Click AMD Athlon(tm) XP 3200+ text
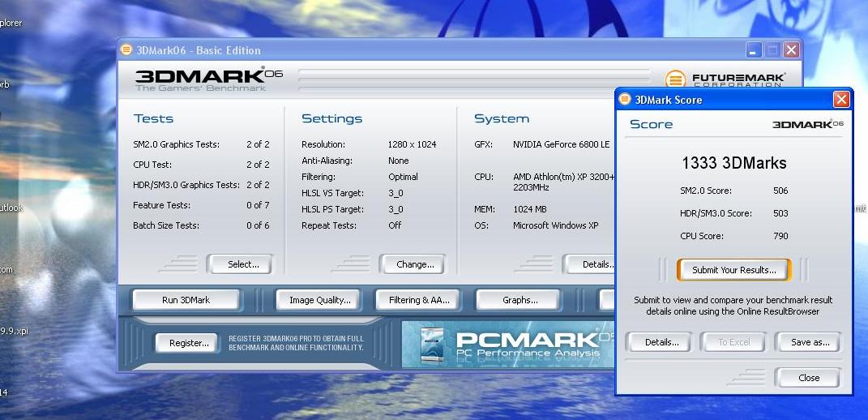 coord(564,177)
